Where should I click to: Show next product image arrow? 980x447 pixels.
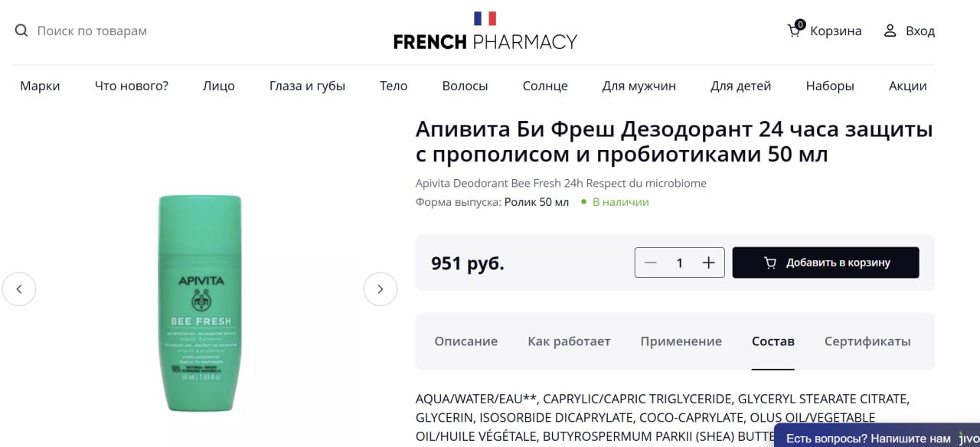point(381,289)
